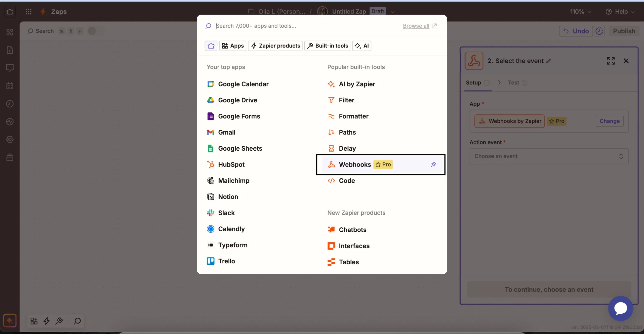
Task: Click the bottom toolbar tools wrench icon
Action: click(x=59, y=321)
